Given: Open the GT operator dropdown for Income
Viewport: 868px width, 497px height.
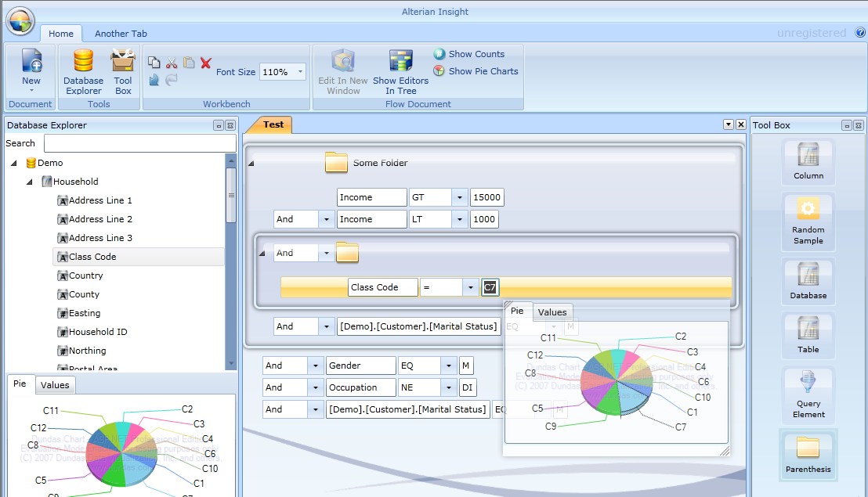Looking at the screenshot, I should point(459,197).
